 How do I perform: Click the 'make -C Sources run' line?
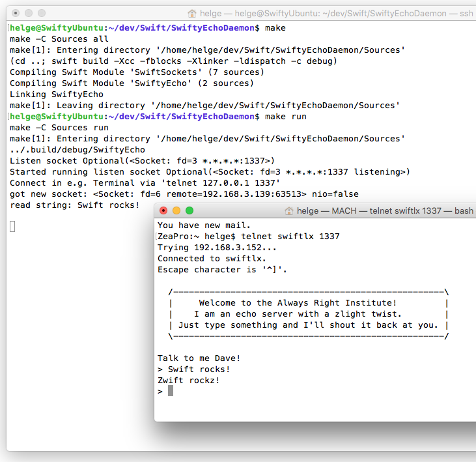click(x=59, y=128)
